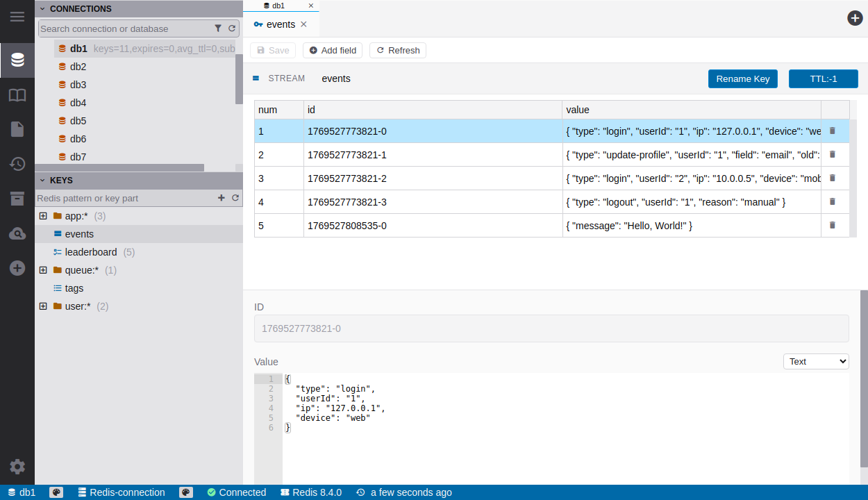Open command history clock icon

coord(17,164)
